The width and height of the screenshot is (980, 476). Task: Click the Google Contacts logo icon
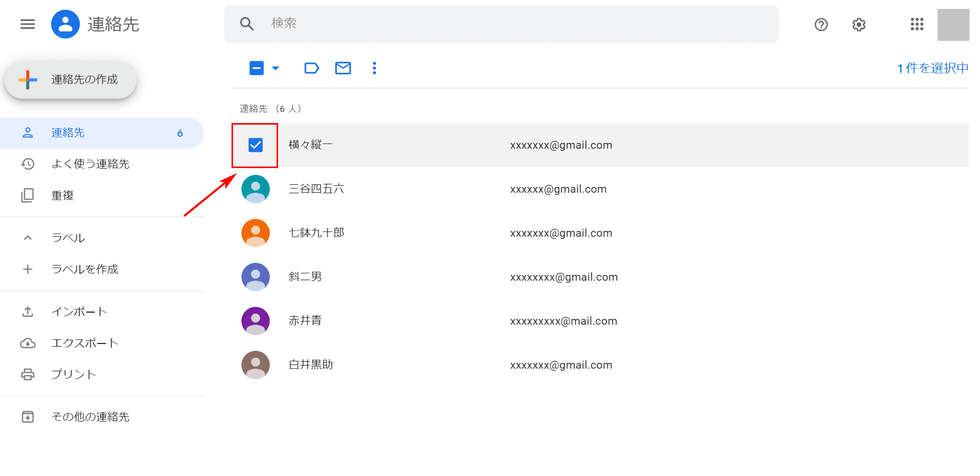65,24
